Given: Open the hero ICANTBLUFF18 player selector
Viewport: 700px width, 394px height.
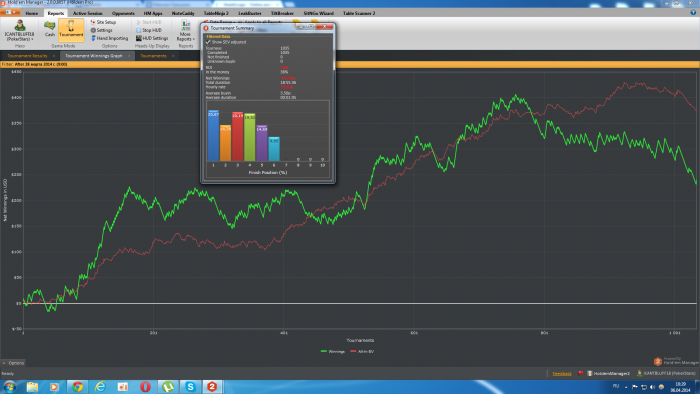Looking at the screenshot, I should [x=20, y=30].
